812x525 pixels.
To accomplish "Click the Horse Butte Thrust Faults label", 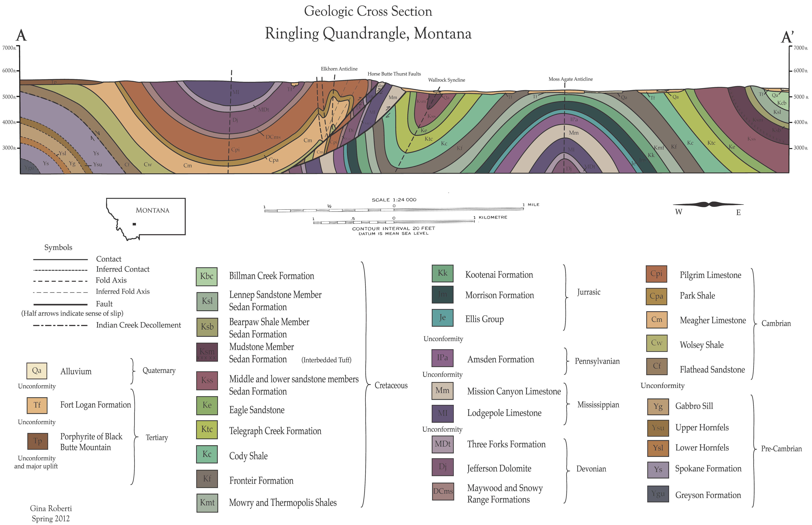I will point(394,74).
